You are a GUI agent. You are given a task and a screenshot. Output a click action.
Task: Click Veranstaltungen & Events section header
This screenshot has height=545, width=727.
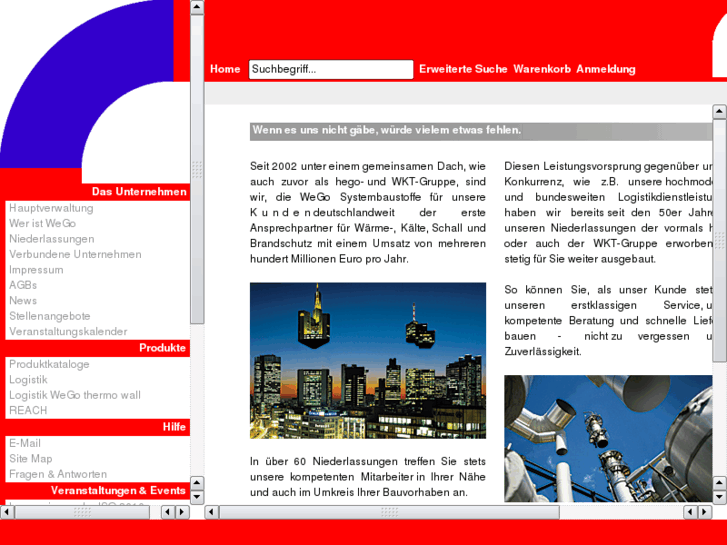tap(118, 491)
